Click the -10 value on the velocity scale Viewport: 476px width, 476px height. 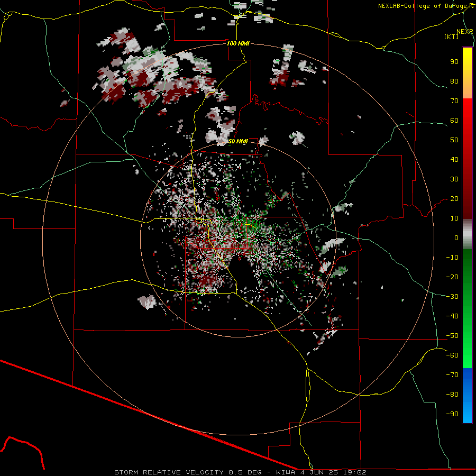click(x=452, y=258)
